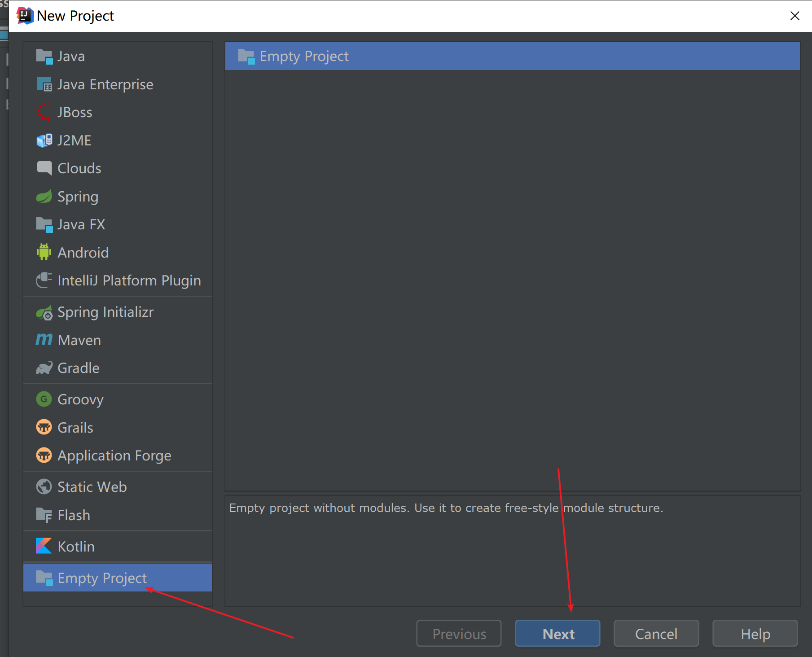Select the Java project type
Screen dimensions: 812x657
pos(118,56)
